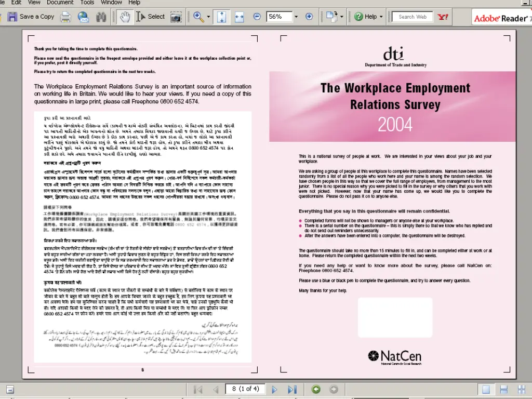Click the Save a Copy floppy disk icon
This screenshot has height=399, width=532.
pos(12,17)
